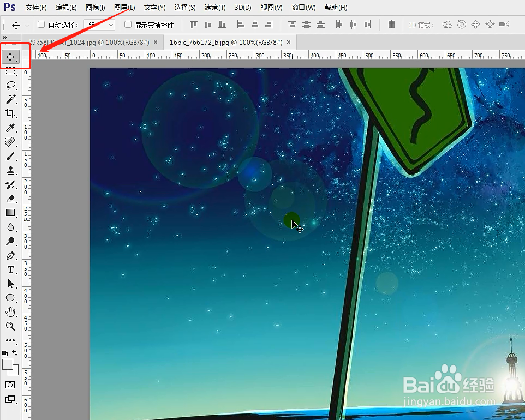
Task: Close the first document tab ending _1024.jpg
Action: pyautogui.click(x=156, y=42)
